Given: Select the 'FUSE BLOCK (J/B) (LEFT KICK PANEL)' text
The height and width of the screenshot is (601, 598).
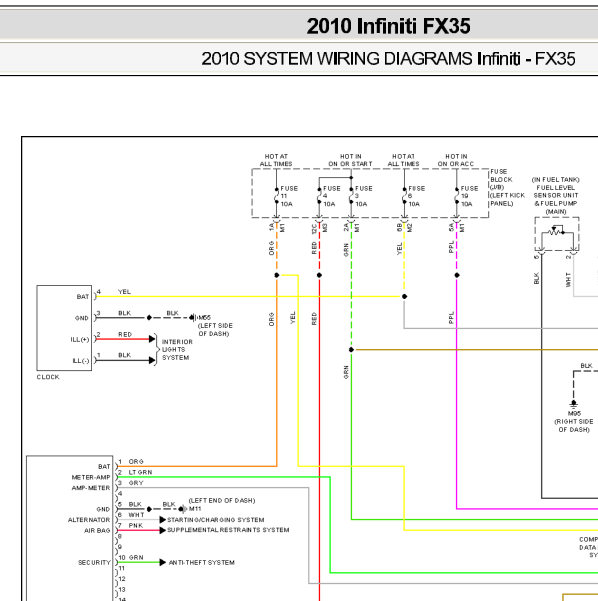Looking at the screenshot, I should pyautogui.click(x=507, y=187).
